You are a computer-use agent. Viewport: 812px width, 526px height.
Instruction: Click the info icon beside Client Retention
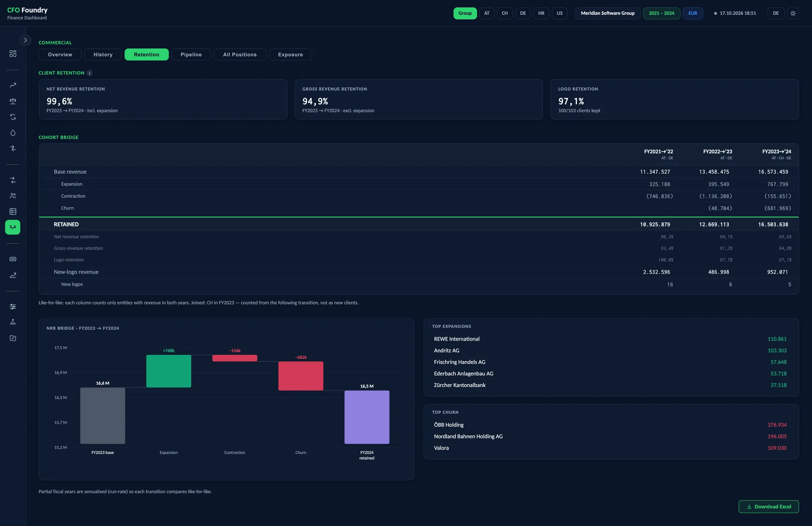(89, 73)
